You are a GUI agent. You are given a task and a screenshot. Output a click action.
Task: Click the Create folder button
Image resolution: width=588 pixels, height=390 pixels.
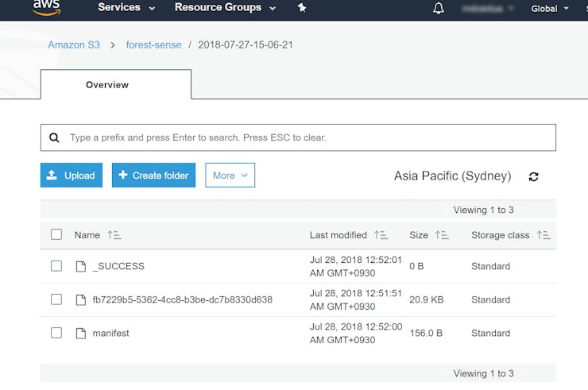(153, 175)
